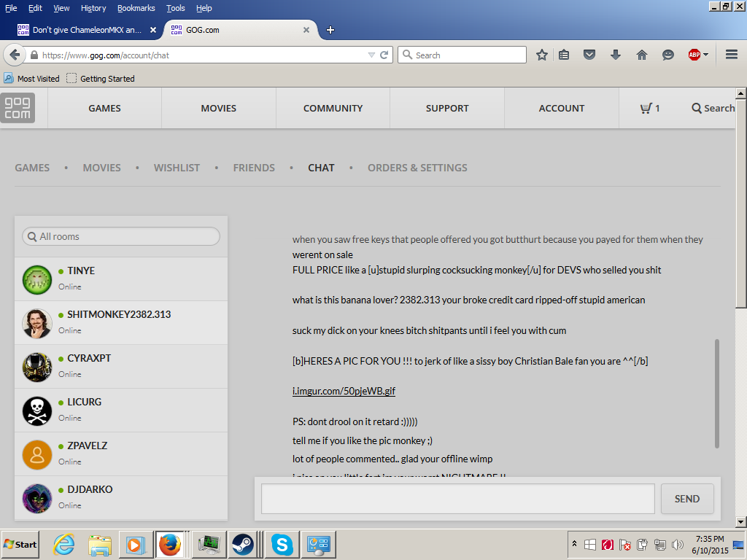This screenshot has height=560, width=747.
Task: Go to the Firefox home icon
Action: click(642, 55)
